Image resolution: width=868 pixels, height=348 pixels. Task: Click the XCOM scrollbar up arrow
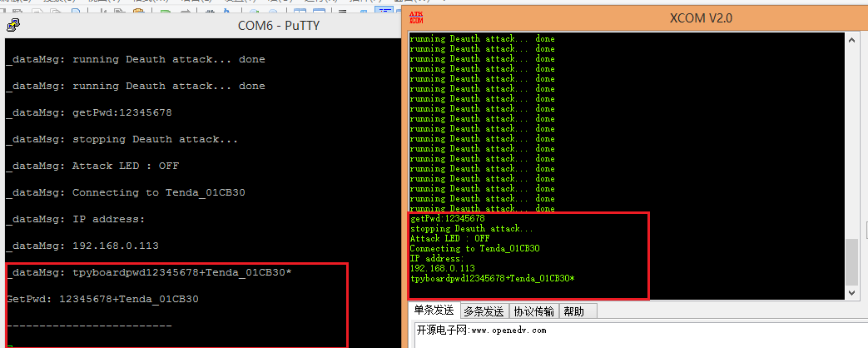[x=852, y=39]
